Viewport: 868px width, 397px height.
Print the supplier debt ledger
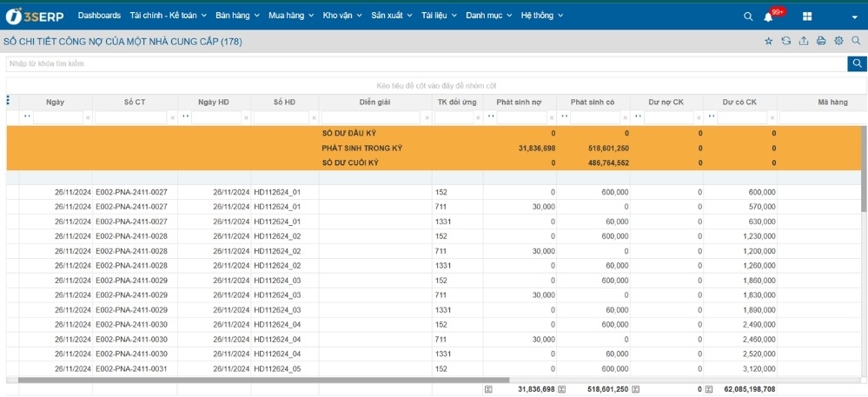pyautogui.click(x=821, y=41)
